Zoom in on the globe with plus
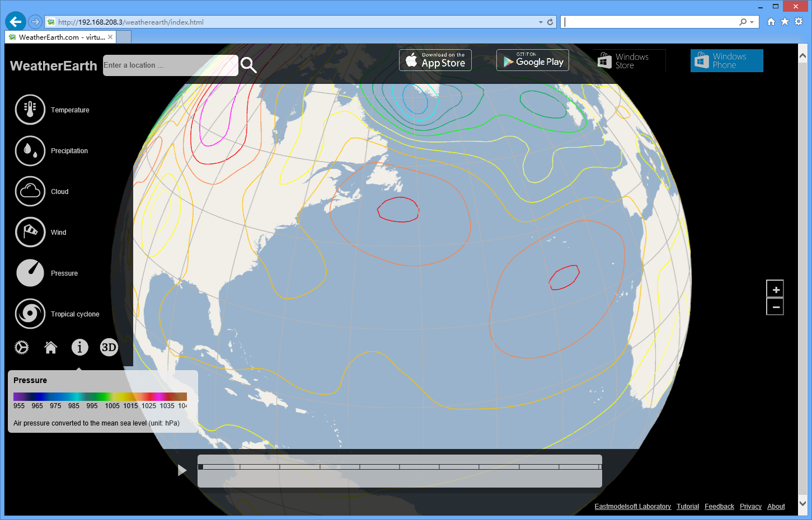Image resolution: width=812 pixels, height=520 pixels. tap(776, 290)
